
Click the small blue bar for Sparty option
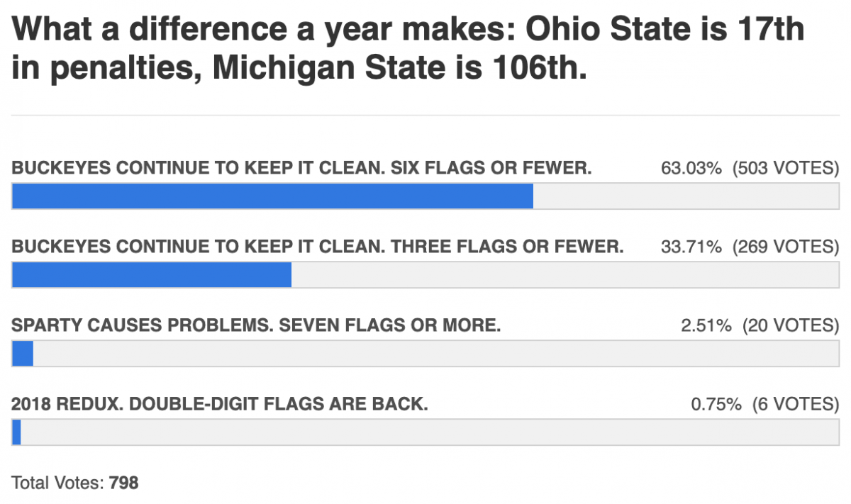[23, 353]
